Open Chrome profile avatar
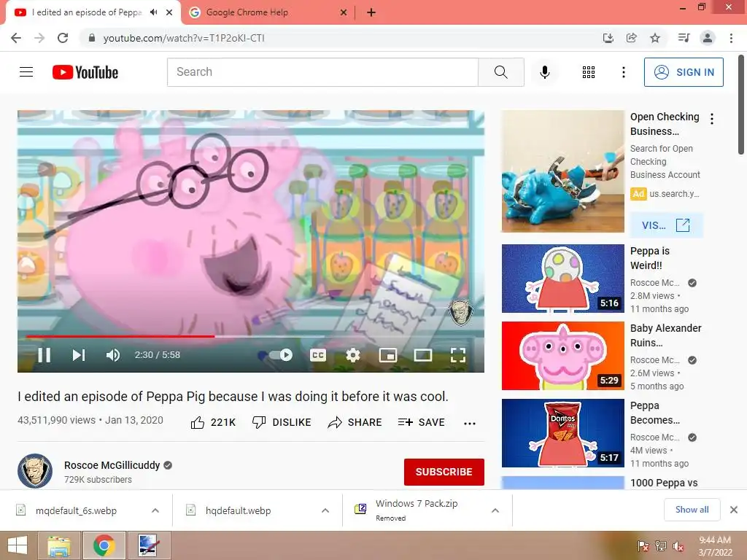The image size is (747, 560). pyautogui.click(x=708, y=38)
